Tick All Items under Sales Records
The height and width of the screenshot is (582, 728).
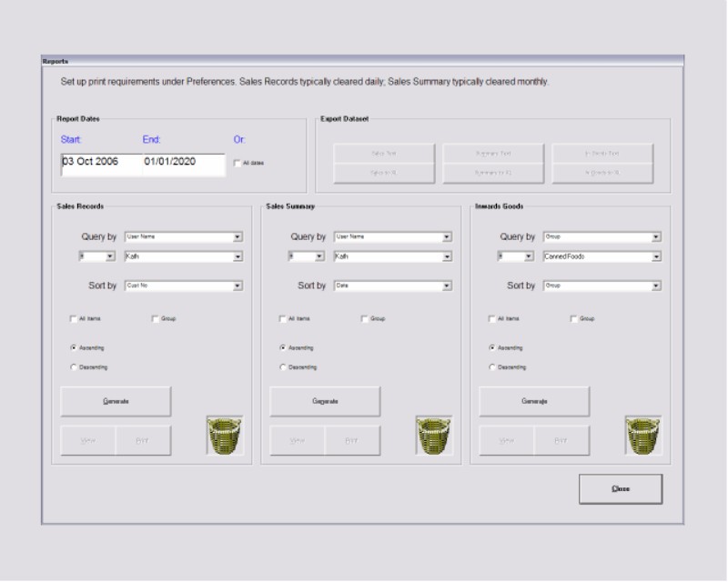[x=74, y=319]
